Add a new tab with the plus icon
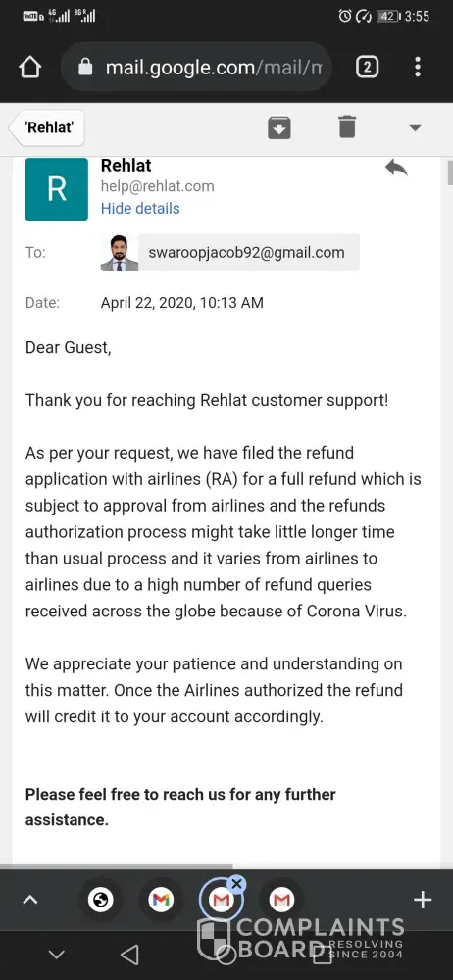The height and width of the screenshot is (980, 453). tap(423, 900)
